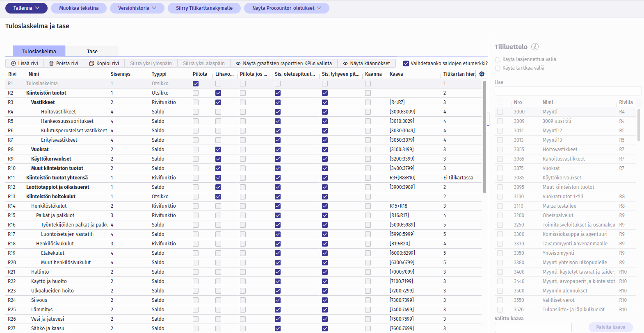Select Käytä laajennettua väliä radio button
644x333 pixels.
click(498, 60)
